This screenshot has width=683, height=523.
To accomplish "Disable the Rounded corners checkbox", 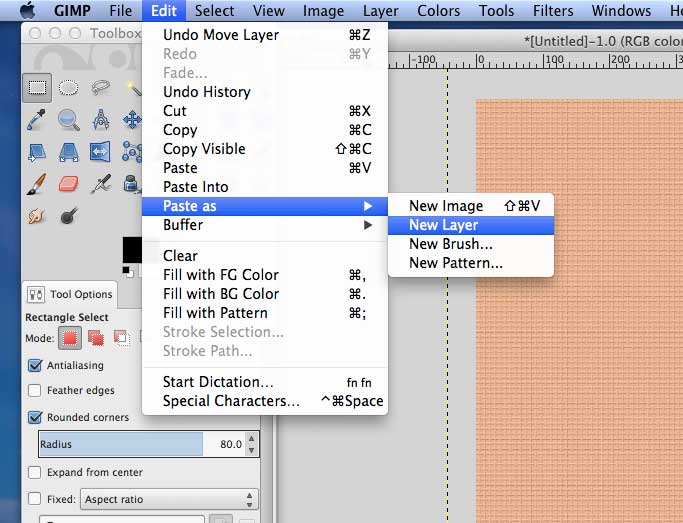I will tap(35, 417).
